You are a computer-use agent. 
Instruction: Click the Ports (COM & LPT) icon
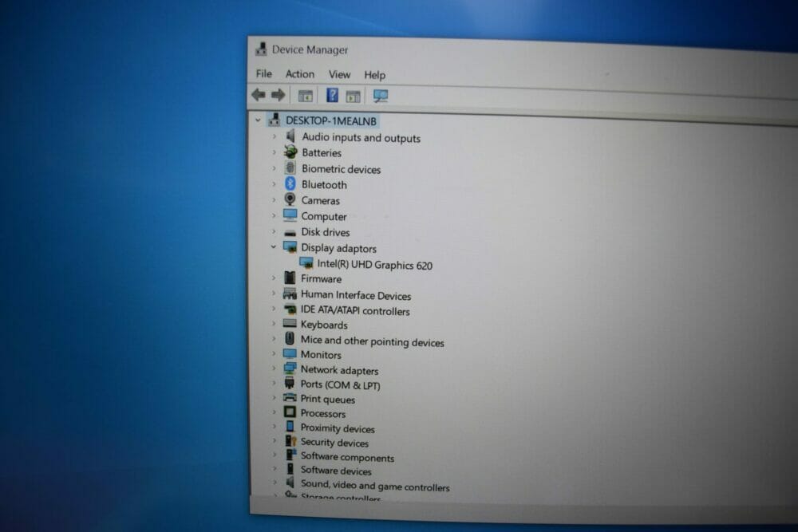(x=290, y=383)
